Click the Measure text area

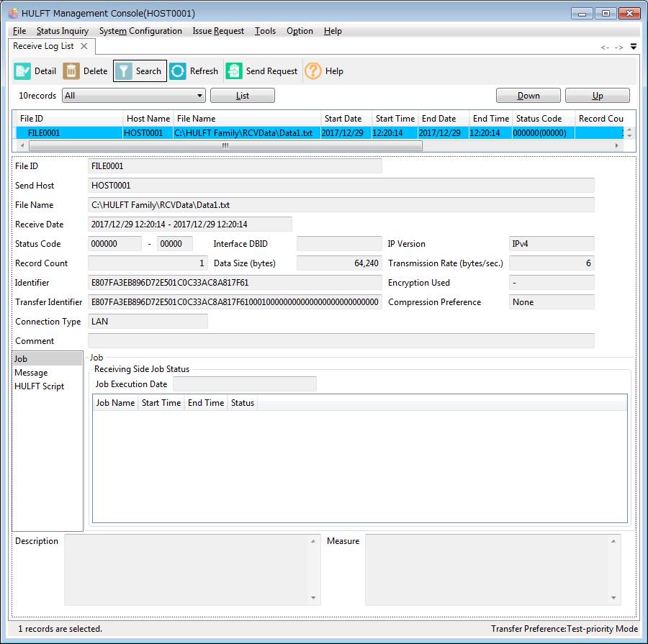[492, 570]
